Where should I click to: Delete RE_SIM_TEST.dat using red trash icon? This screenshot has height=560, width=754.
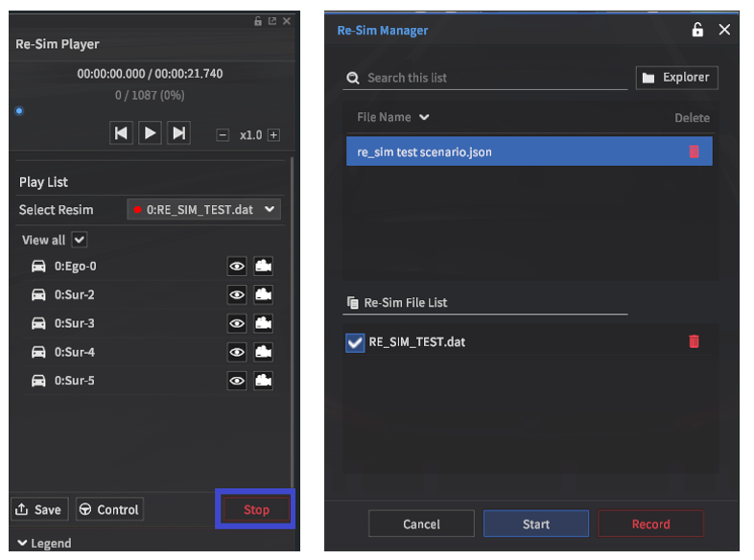694,341
